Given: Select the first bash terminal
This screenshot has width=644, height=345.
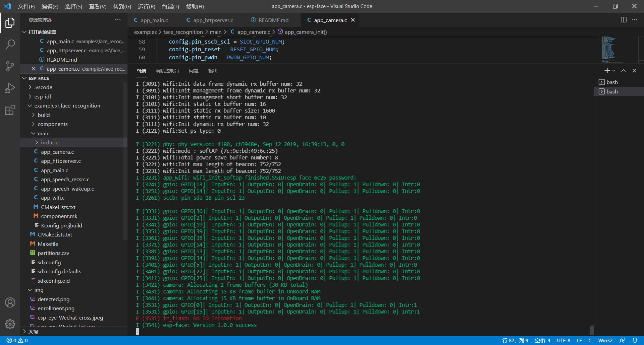Looking at the screenshot, I should [x=619, y=82].
